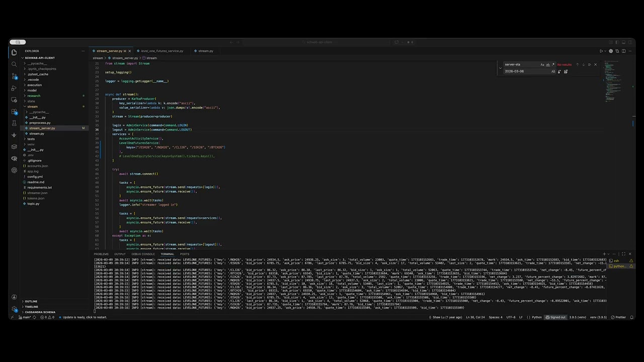Screen dimensions: 644x362
Task: Open the Testing flask view
Action: 14,123
